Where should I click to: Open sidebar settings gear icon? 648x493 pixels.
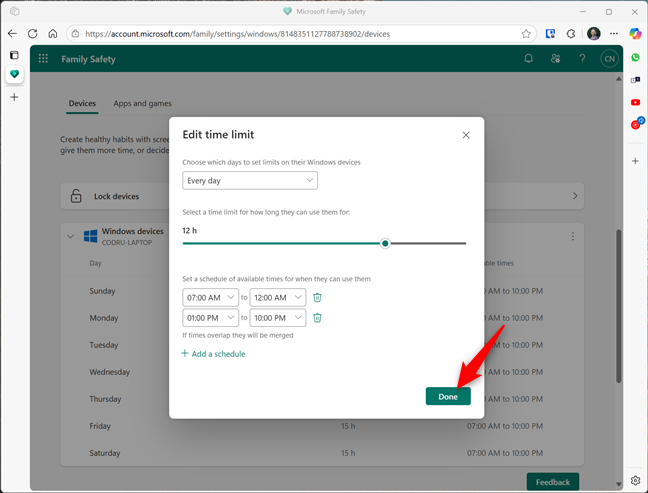[x=636, y=480]
